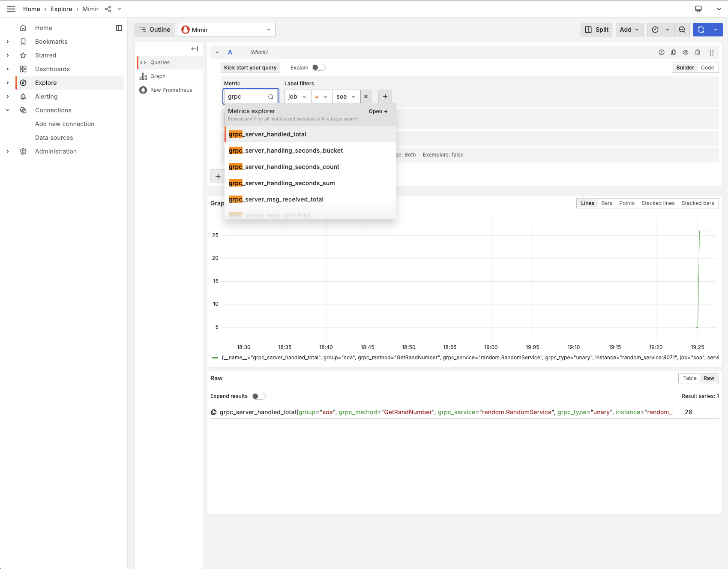Expand the Bookmarks sidebar section
Viewport: 728px width, 569px height.
[x=8, y=42]
